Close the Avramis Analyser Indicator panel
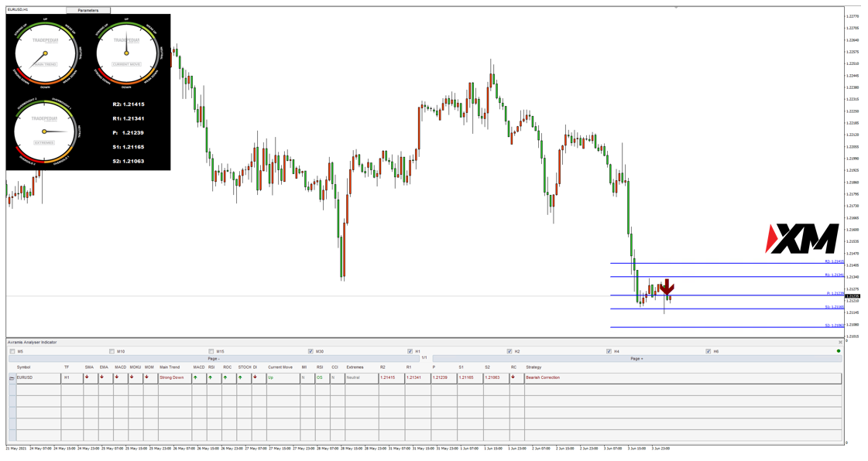Viewport: 868px width, 461px height. coord(840,343)
